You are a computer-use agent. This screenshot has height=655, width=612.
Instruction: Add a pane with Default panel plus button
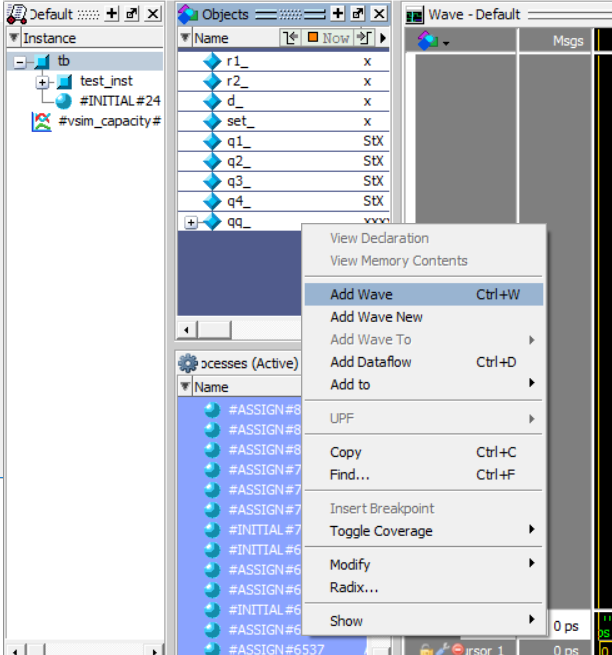112,13
